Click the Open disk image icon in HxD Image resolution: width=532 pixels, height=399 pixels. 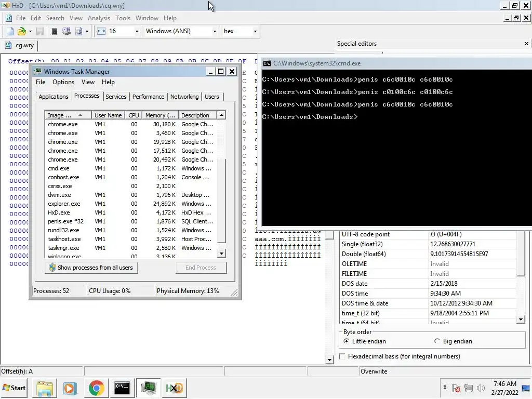pyautogui.click(x=79, y=31)
